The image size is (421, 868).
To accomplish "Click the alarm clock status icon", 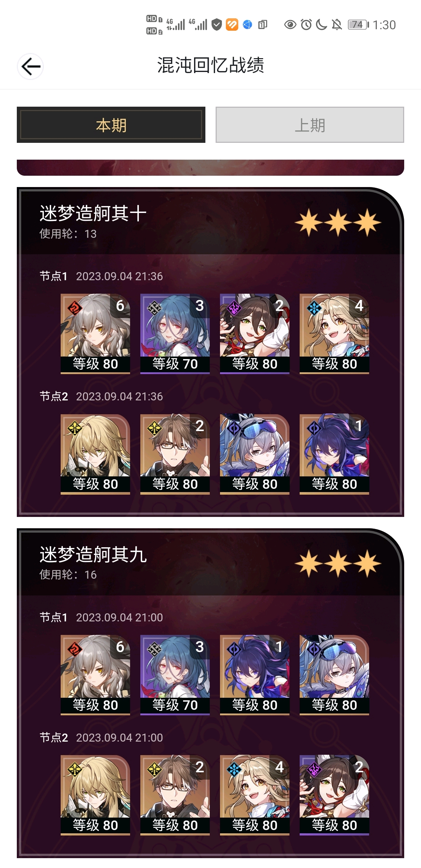I will point(306,25).
